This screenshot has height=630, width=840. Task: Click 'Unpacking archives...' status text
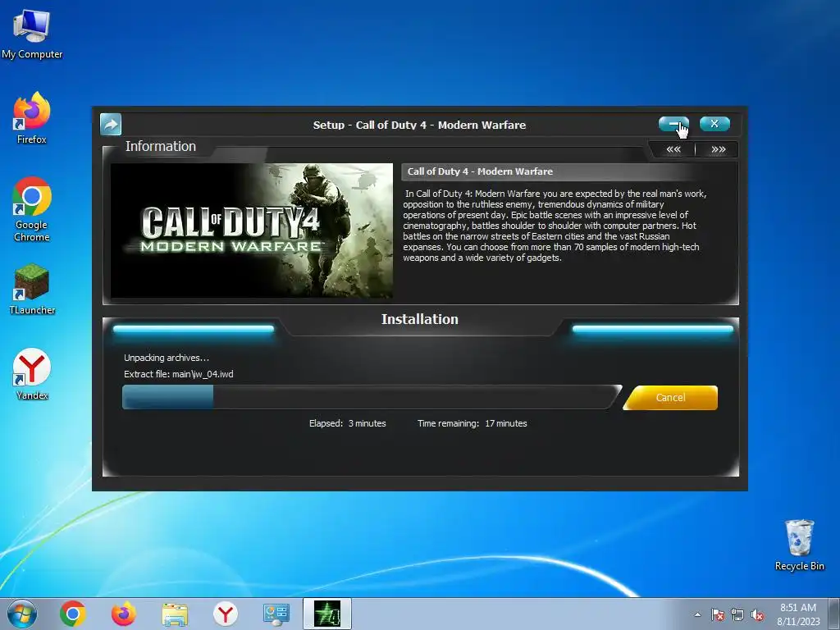click(x=166, y=358)
